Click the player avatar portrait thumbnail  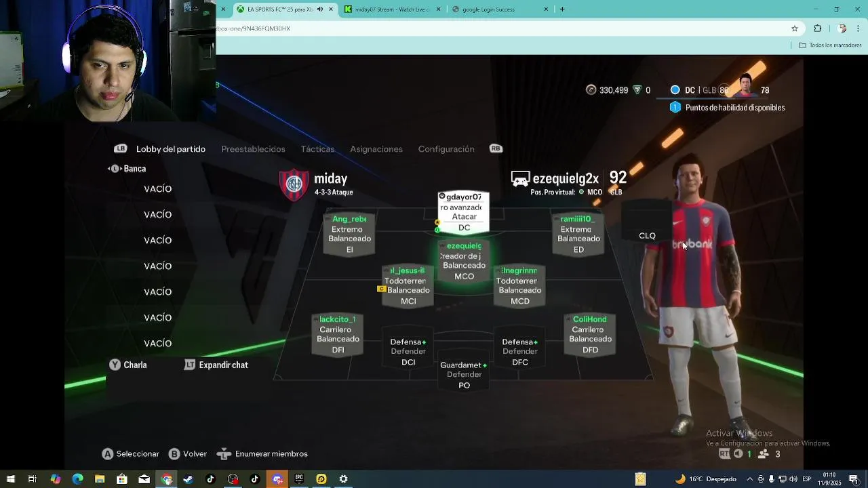click(x=745, y=87)
